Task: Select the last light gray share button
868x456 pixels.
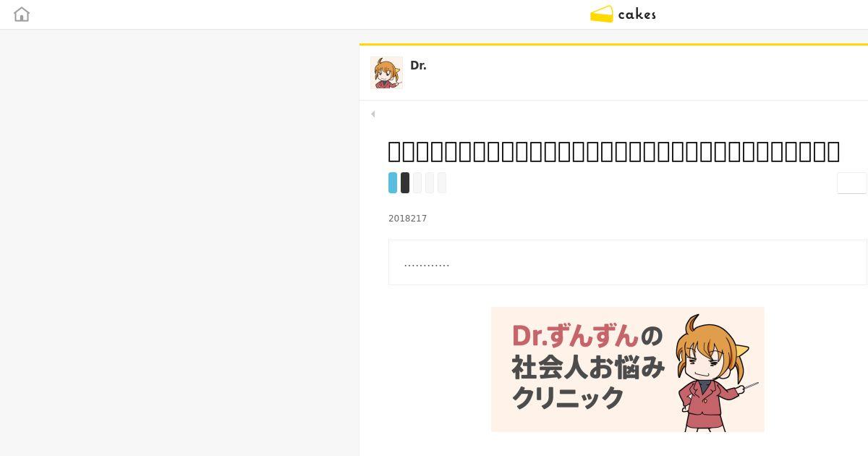Action: pyautogui.click(x=442, y=182)
